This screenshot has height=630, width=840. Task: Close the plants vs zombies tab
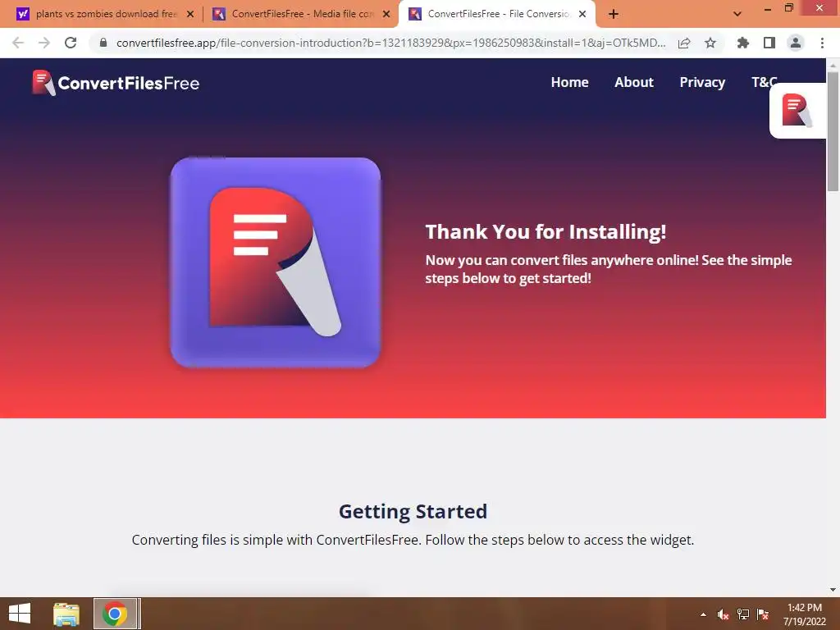tap(190, 15)
